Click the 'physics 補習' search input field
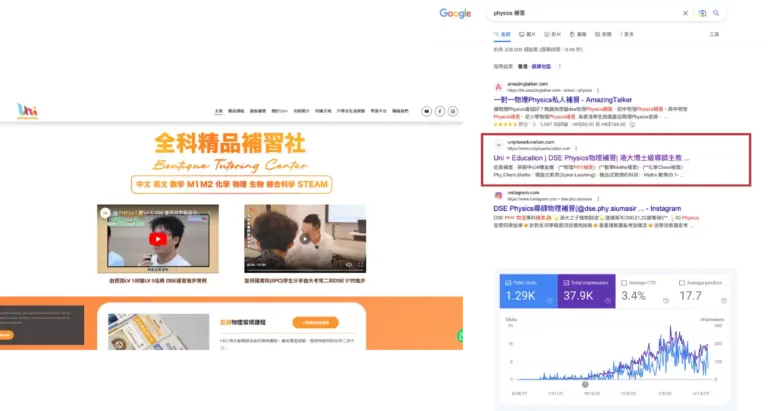 click(580, 13)
